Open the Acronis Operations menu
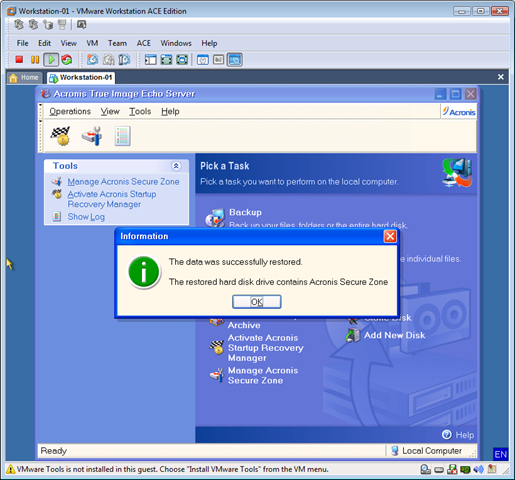Image resolution: width=515 pixels, height=480 pixels. coord(70,111)
